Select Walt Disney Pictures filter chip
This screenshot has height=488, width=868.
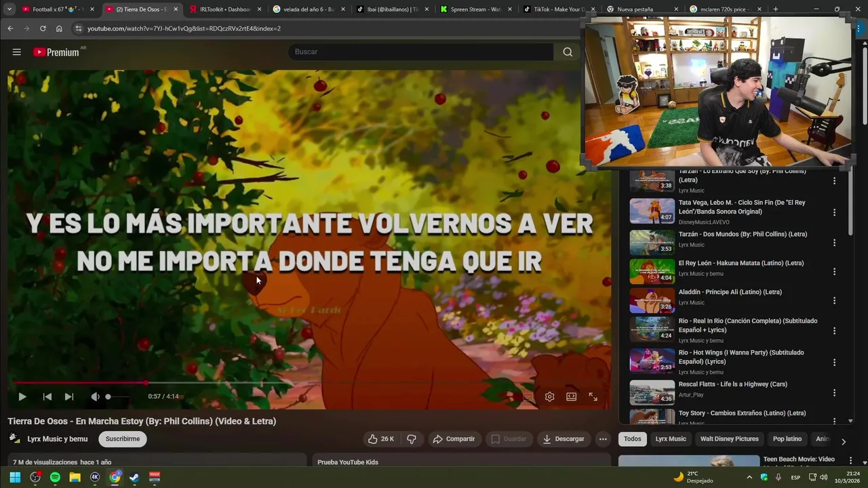(730, 439)
